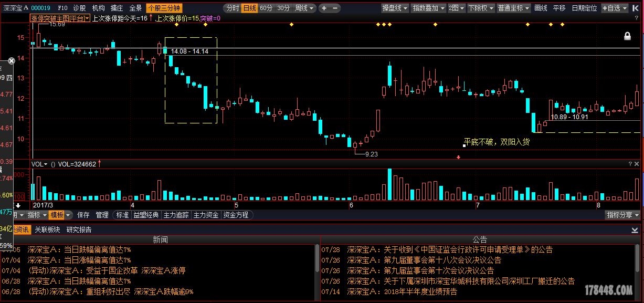Click the red collapse arrow at toolbar end
Screen dimensions: 644x303
(x=636, y=8)
